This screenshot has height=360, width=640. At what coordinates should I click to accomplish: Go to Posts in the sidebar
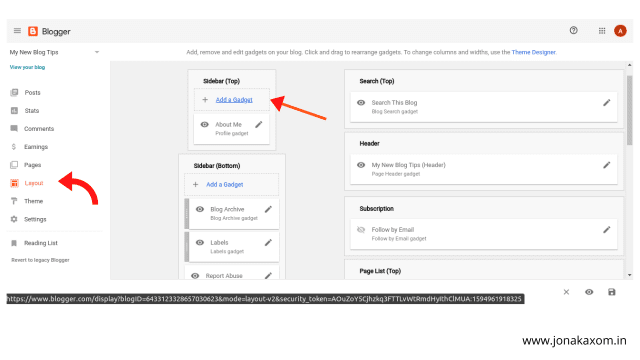point(32,93)
